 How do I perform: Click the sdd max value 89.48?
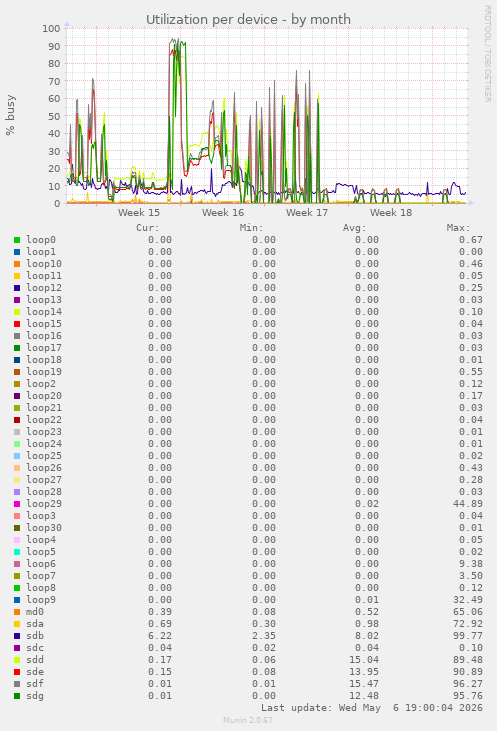click(468, 660)
